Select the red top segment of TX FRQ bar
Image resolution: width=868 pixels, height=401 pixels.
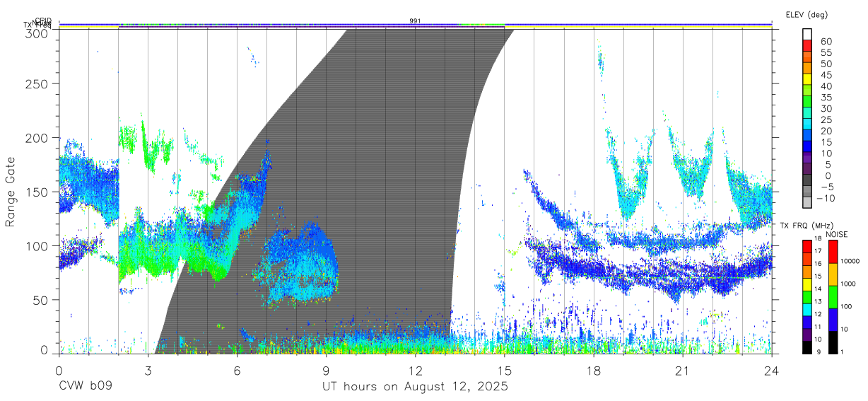807,247
